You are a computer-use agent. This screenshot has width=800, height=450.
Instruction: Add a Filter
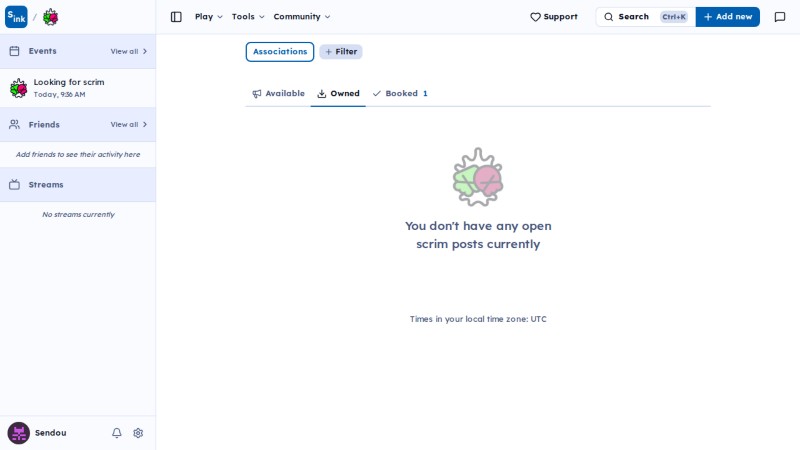coord(341,52)
